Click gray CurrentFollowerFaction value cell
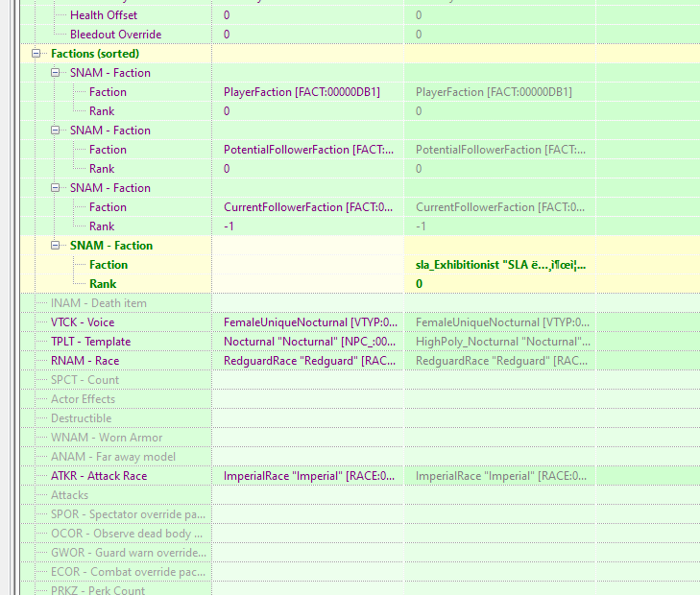Screen dimensions: 700x595 click(x=500, y=207)
